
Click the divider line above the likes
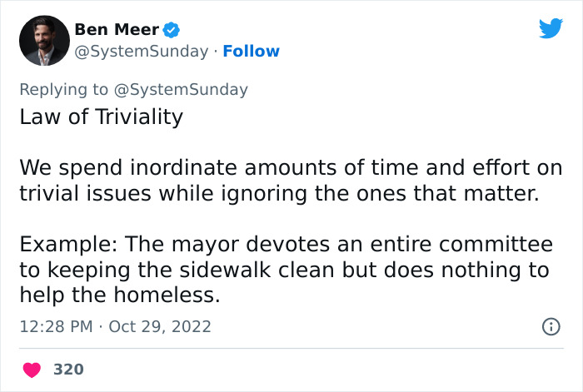pos(291,349)
